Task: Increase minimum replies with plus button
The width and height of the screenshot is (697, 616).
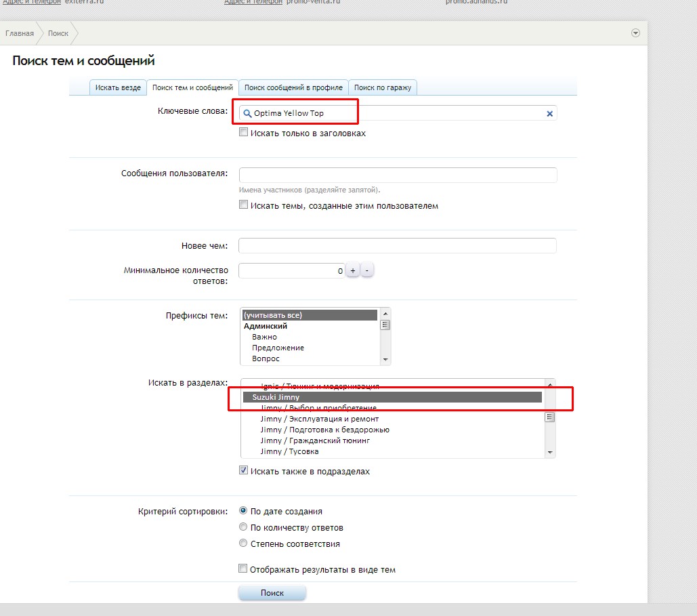Action: (x=352, y=270)
